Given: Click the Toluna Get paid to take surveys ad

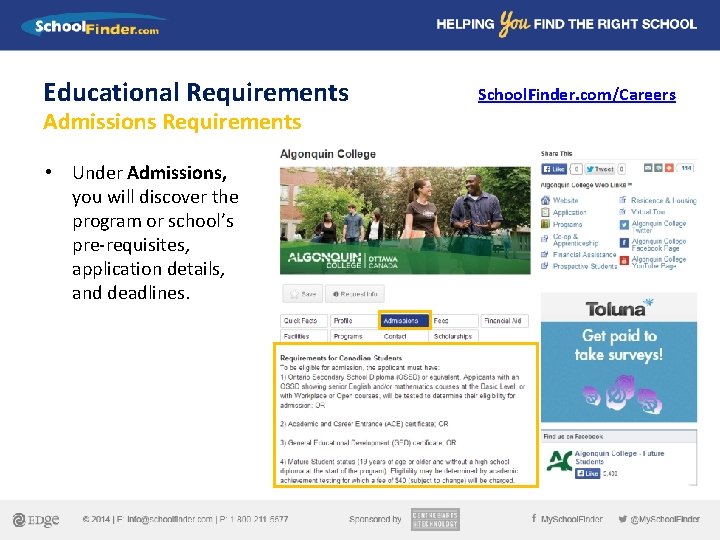Looking at the screenshot, I should [619, 357].
